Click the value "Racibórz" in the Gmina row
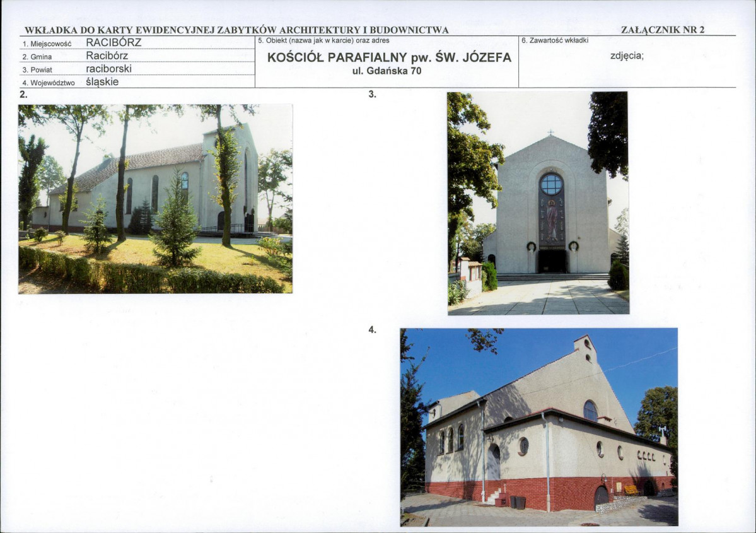Image resolution: width=756 pixels, height=533 pixels. tap(107, 56)
